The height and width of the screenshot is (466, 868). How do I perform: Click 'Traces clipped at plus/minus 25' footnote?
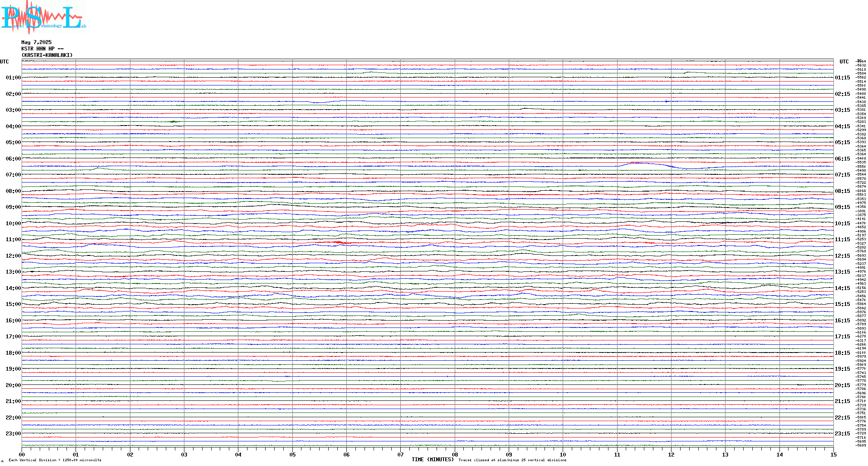coord(512,460)
